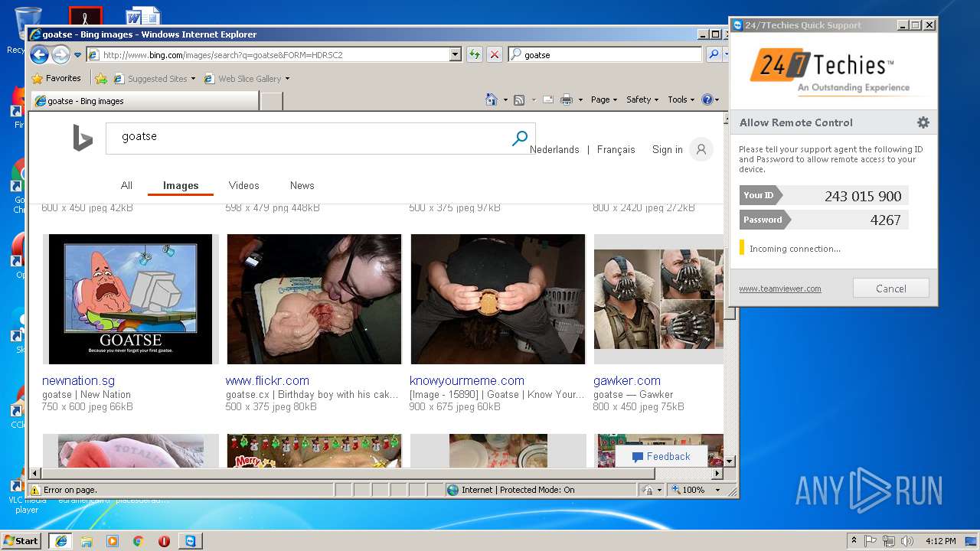Open the Suggested Sites dropdown
Image resolution: width=980 pixels, height=551 pixels.
click(x=154, y=78)
